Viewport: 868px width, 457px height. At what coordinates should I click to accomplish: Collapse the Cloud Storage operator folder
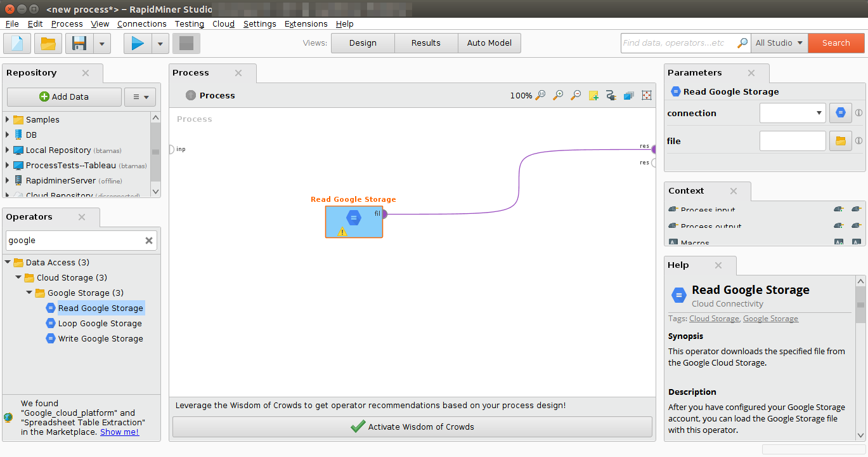tap(18, 277)
